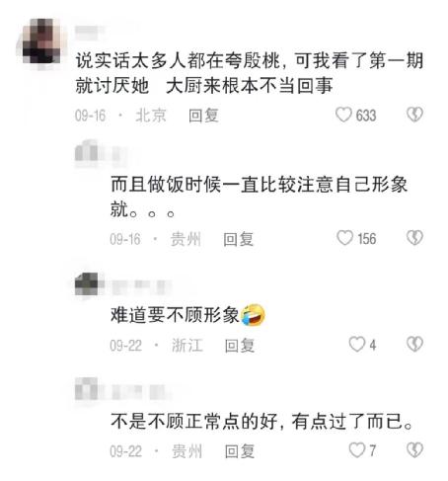Select reply text 而且做饭时候一直比较注意自己形象
The width and height of the screenshot is (448, 481).
click(259, 184)
